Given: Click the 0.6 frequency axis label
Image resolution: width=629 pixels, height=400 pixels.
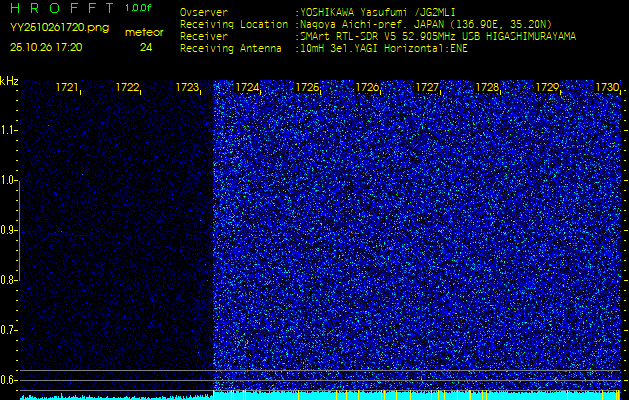Looking at the screenshot, I should point(7,380).
